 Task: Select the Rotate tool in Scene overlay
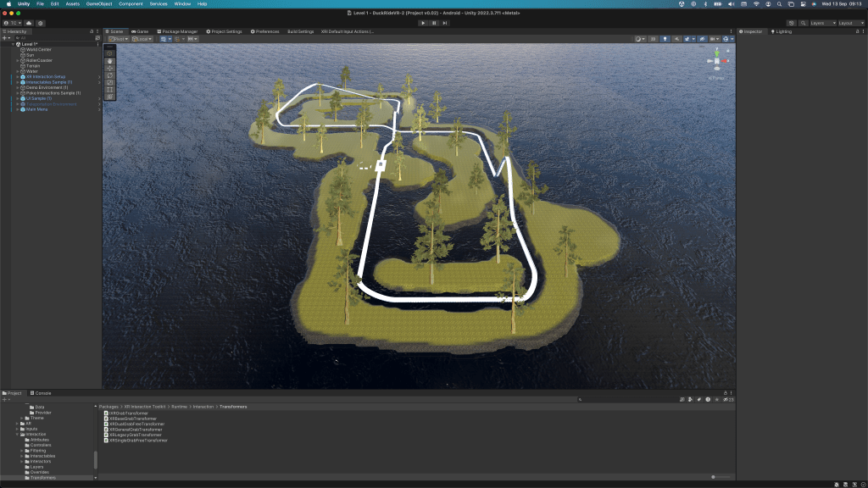pyautogui.click(x=109, y=76)
